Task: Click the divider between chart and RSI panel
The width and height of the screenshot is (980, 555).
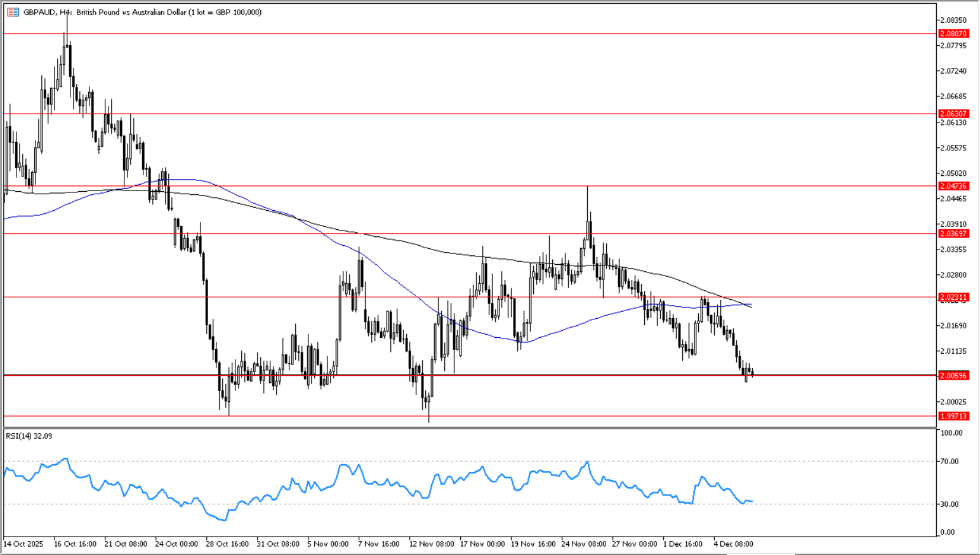Action: [x=470, y=428]
